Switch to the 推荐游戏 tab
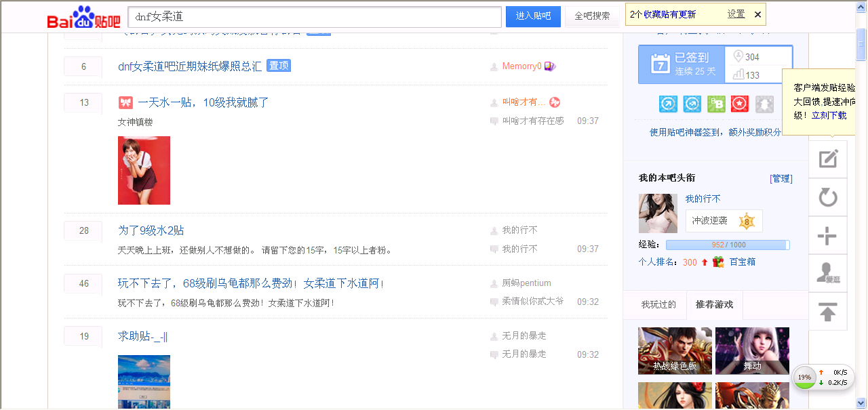The width and height of the screenshot is (868, 410). [x=714, y=304]
